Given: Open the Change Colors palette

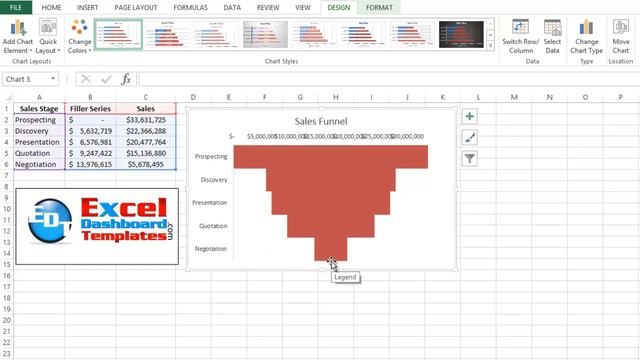Looking at the screenshot, I should (79, 37).
